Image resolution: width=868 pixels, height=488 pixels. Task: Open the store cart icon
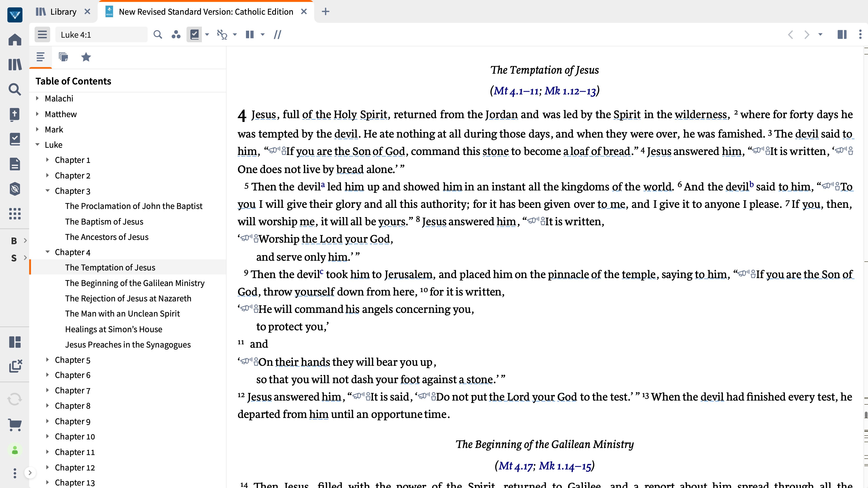[x=15, y=425]
